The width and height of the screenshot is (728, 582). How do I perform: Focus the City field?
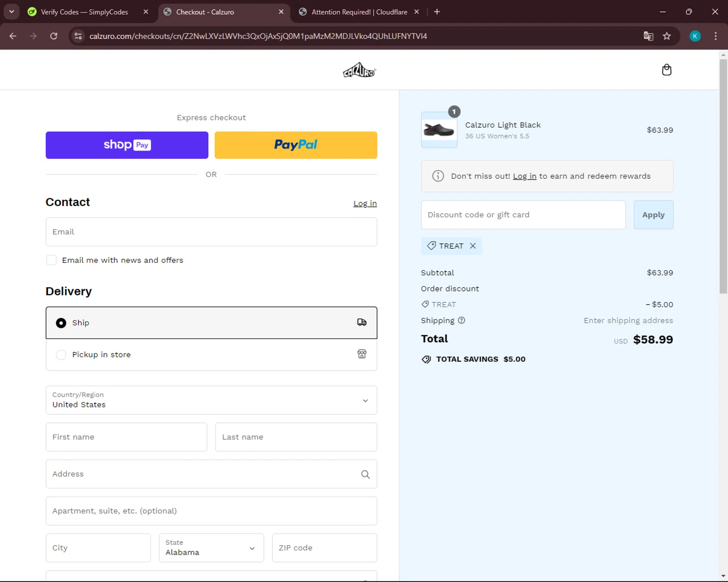pos(98,548)
